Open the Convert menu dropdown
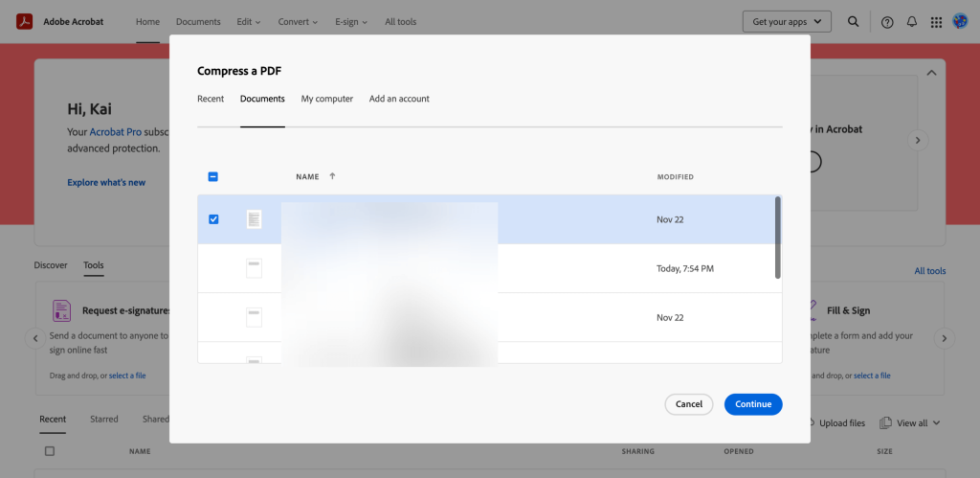 point(298,22)
